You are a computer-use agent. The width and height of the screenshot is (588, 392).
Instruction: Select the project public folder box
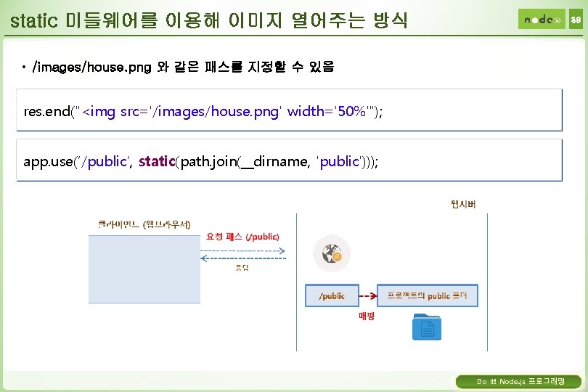tap(427, 295)
